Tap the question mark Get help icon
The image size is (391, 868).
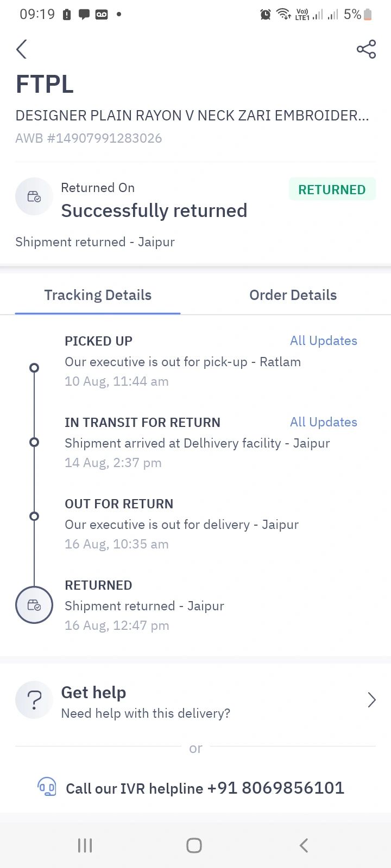(34, 700)
